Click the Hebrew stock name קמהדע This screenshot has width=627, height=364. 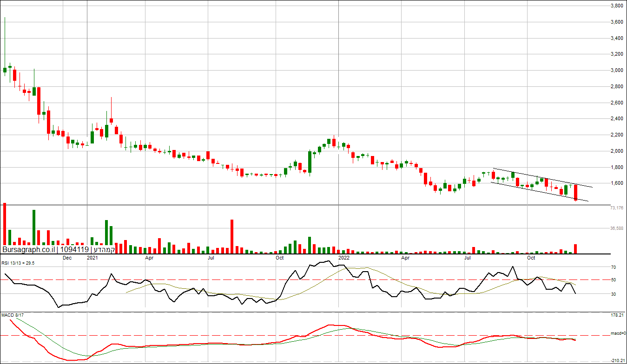click(x=103, y=250)
